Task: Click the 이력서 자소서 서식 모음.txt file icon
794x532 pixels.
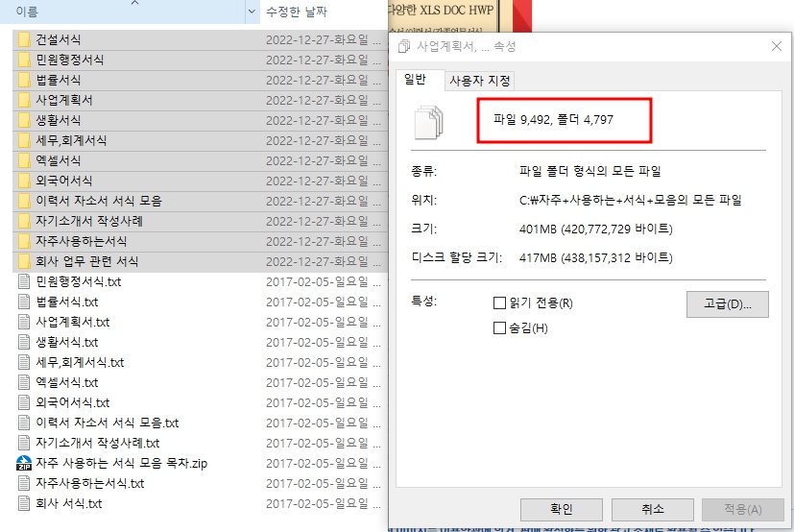Action: (x=24, y=423)
